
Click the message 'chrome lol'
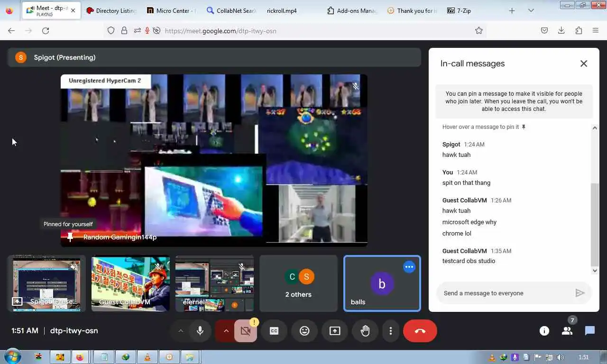tap(457, 233)
